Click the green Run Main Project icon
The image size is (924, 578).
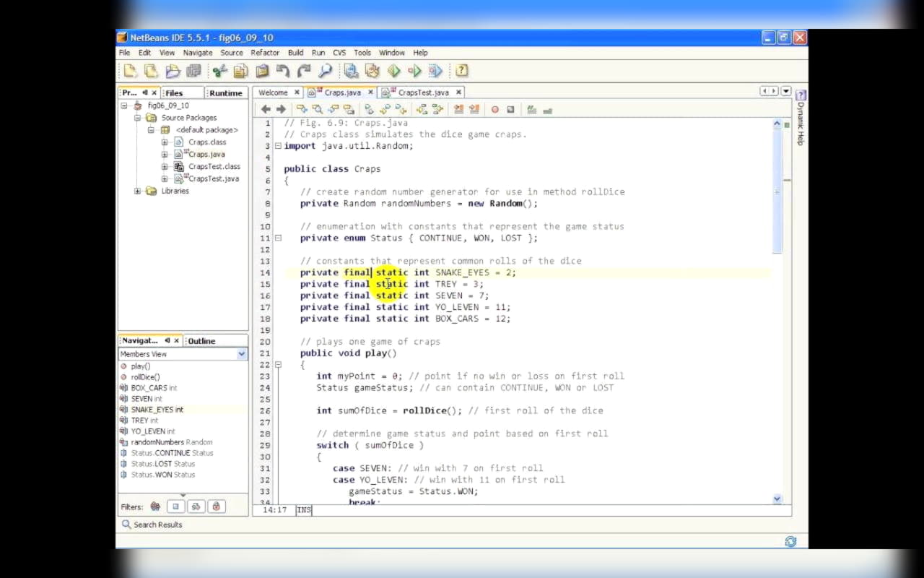[393, 71]
